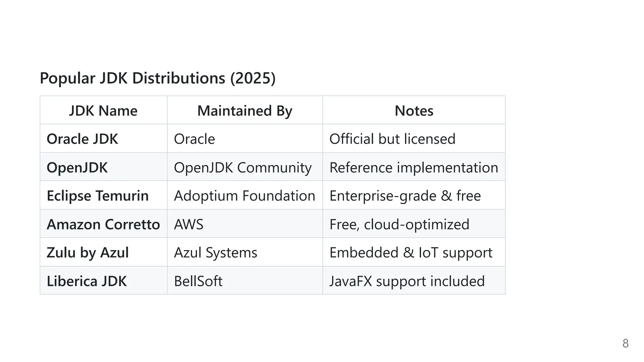Select the bold 'OpenJDK' name cell
This screenshot has width=644, height=362.
coord(103,167)
